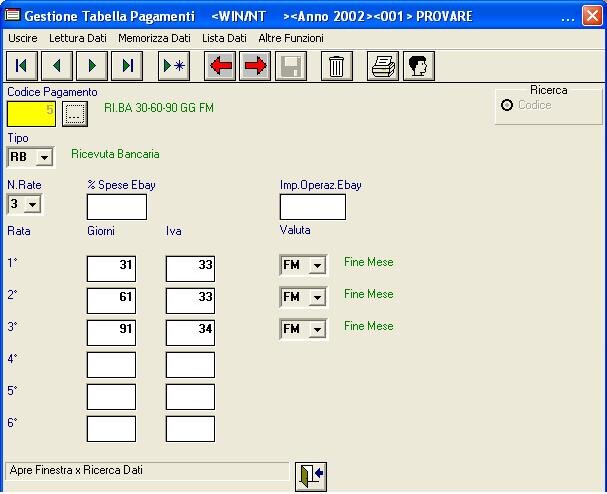Click the next record arrow icon
Screen dimensions: 607x494
(x=92, y=66)
